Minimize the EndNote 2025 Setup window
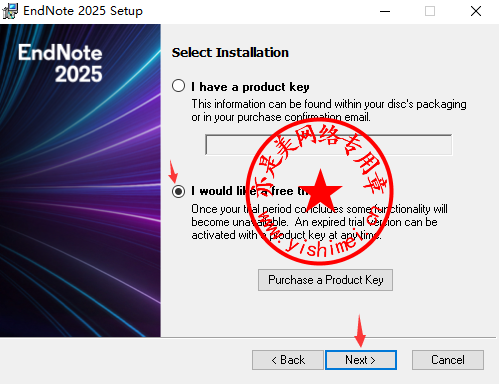Image resolution: width=499 pixels, height=384 pixels. [x=385, y=11]
